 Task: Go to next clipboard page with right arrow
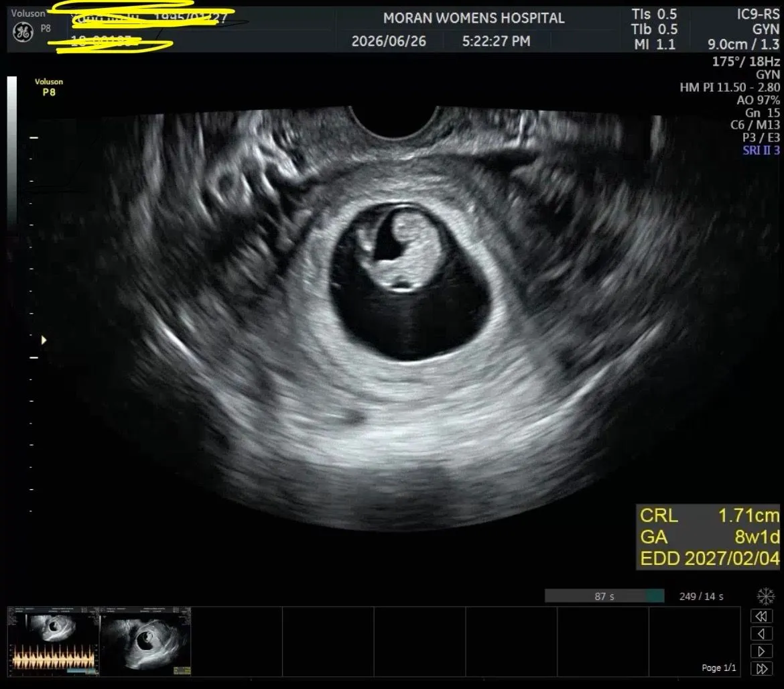[761, 651]
